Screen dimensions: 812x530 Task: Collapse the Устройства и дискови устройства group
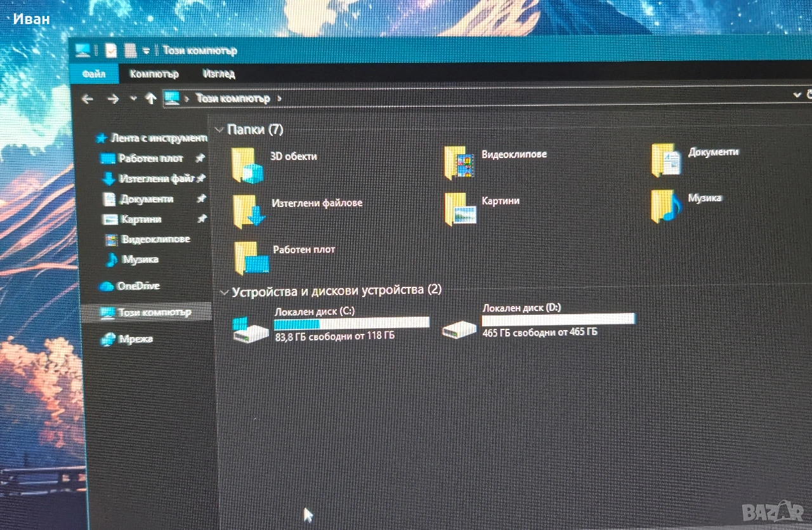223,292
